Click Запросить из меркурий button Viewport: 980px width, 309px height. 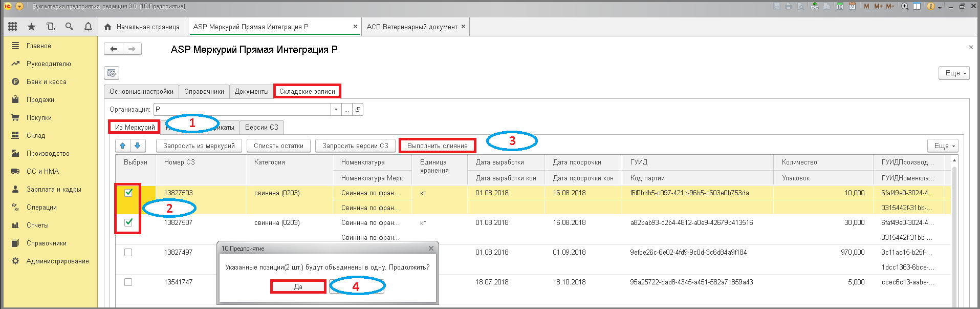pos(199,146)
